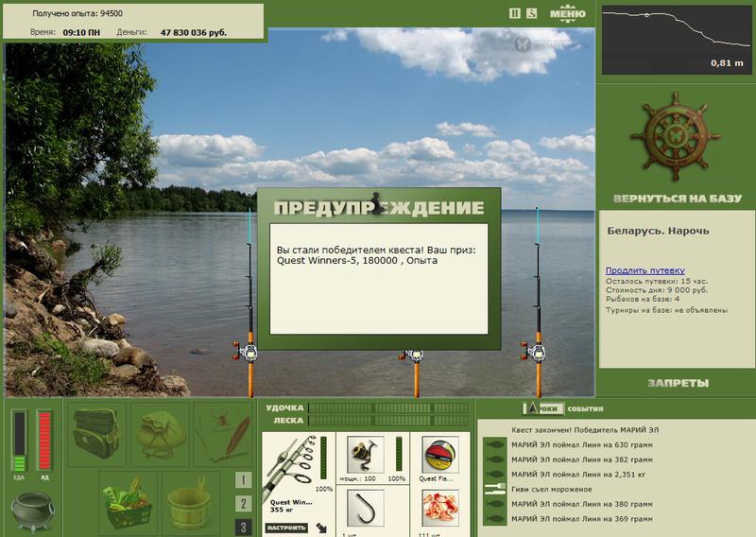Screen dimensions: 756x537
Task: Click 'Турниры на базе: не объявлены'
Action: [666, 310]
